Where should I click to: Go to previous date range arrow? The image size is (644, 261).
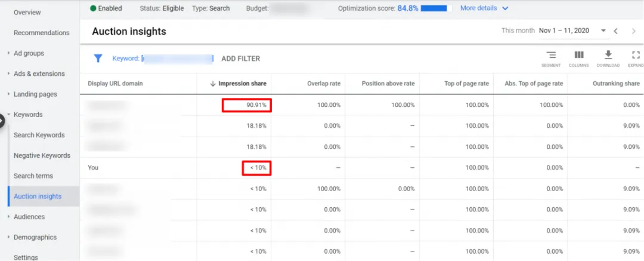[616, 31]
